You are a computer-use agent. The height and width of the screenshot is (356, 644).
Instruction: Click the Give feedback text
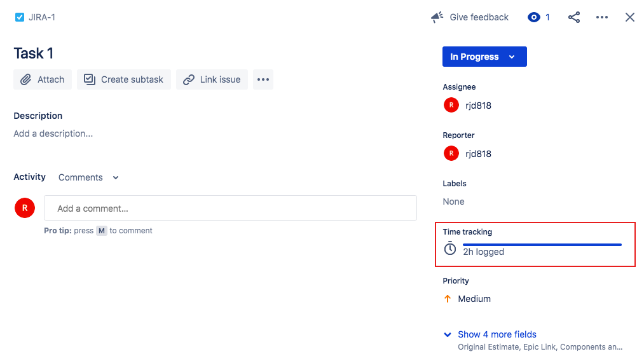coord(479,17)
